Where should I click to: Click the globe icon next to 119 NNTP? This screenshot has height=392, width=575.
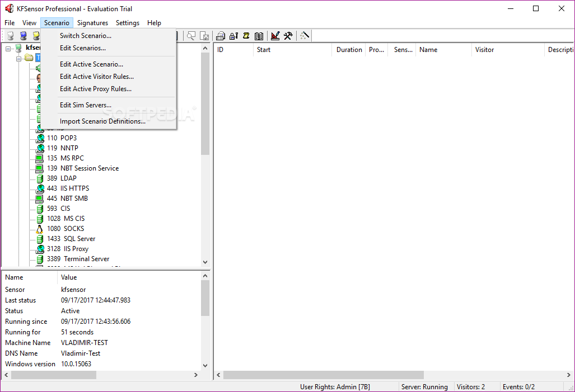[40, 148]
